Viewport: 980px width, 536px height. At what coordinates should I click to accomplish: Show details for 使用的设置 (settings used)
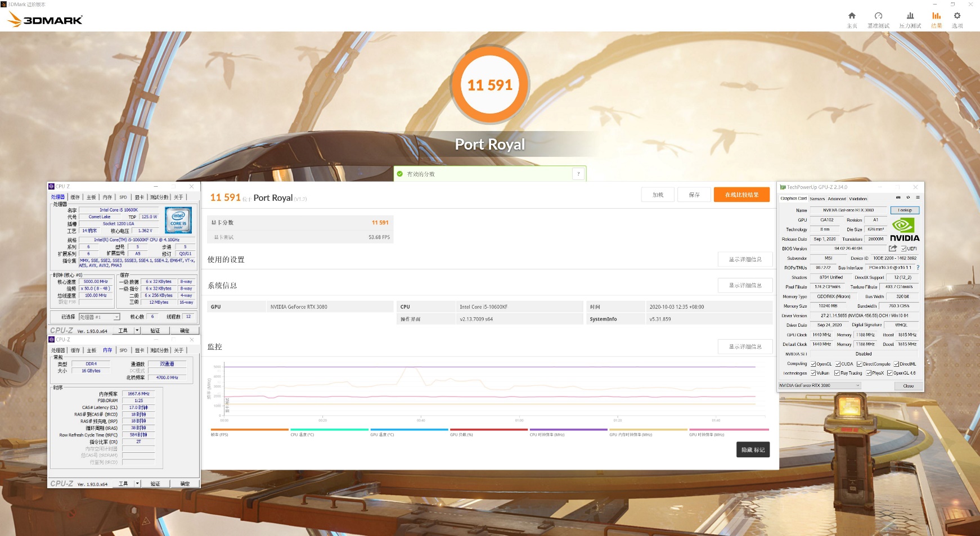745,259
